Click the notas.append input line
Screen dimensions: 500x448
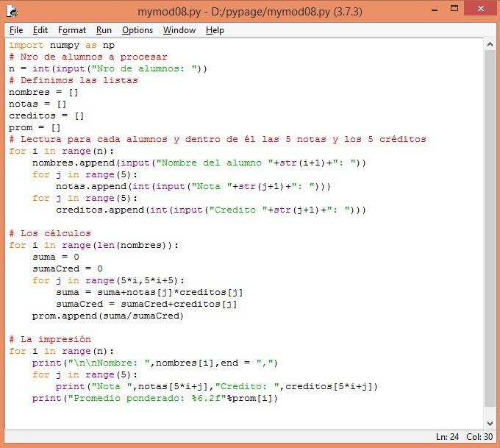point(193,187)
